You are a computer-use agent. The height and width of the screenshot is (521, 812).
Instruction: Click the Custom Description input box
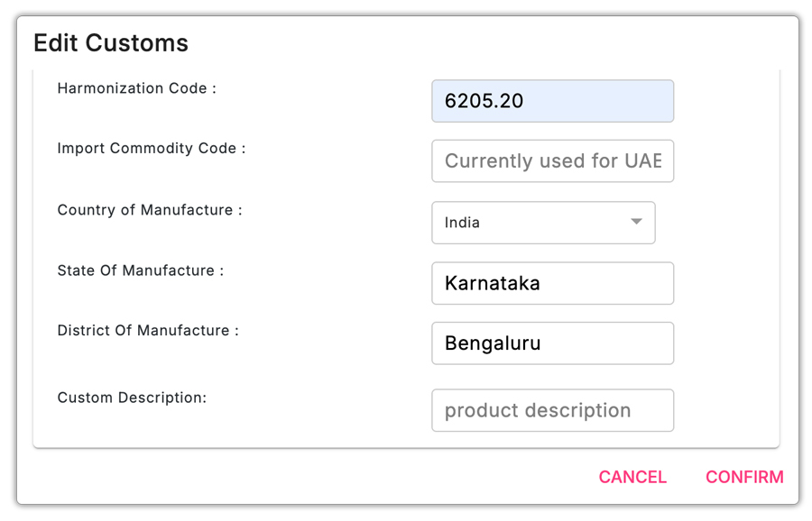click(x=552, y=410)
